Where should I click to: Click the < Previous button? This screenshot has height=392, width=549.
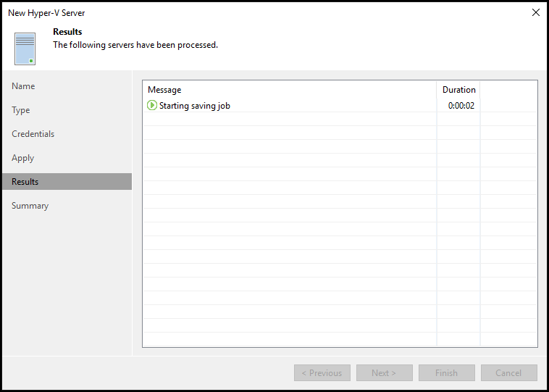coord(322,372)
